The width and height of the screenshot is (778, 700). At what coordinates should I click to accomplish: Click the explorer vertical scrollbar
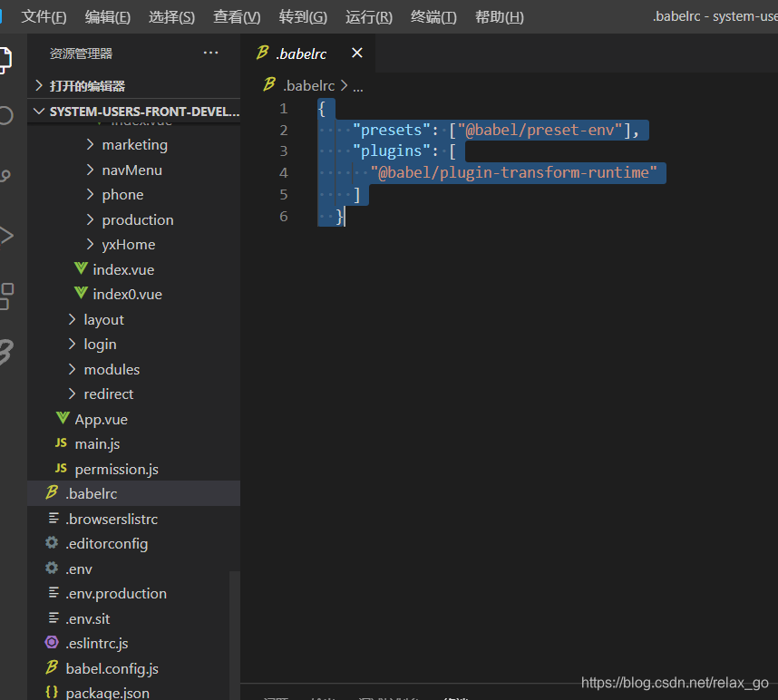[235, 636]
